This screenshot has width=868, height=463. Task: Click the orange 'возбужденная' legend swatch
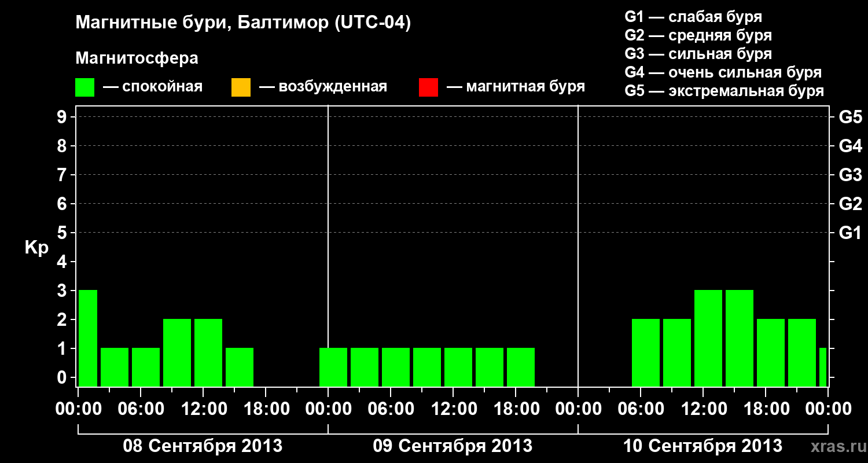click(241, 87)
